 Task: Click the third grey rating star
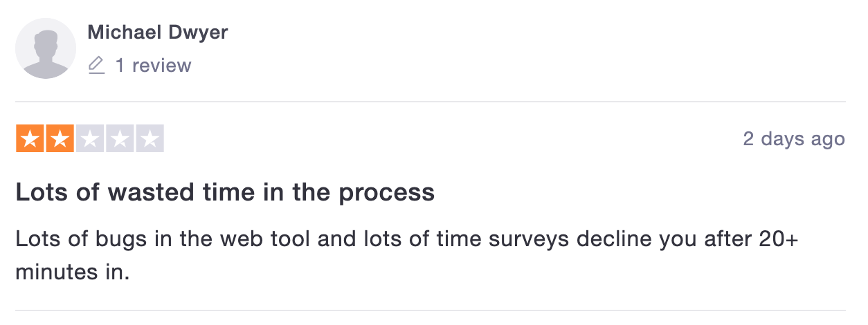click(x=90, y=139)
